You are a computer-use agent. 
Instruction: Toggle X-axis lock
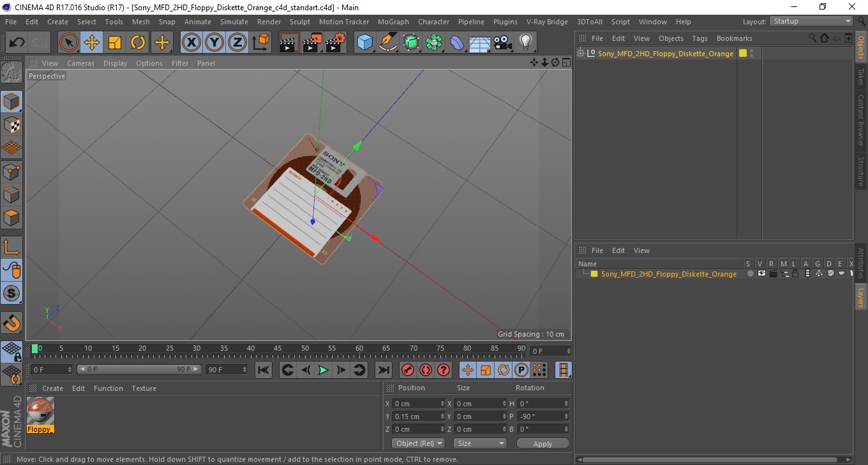coord(191,43)
